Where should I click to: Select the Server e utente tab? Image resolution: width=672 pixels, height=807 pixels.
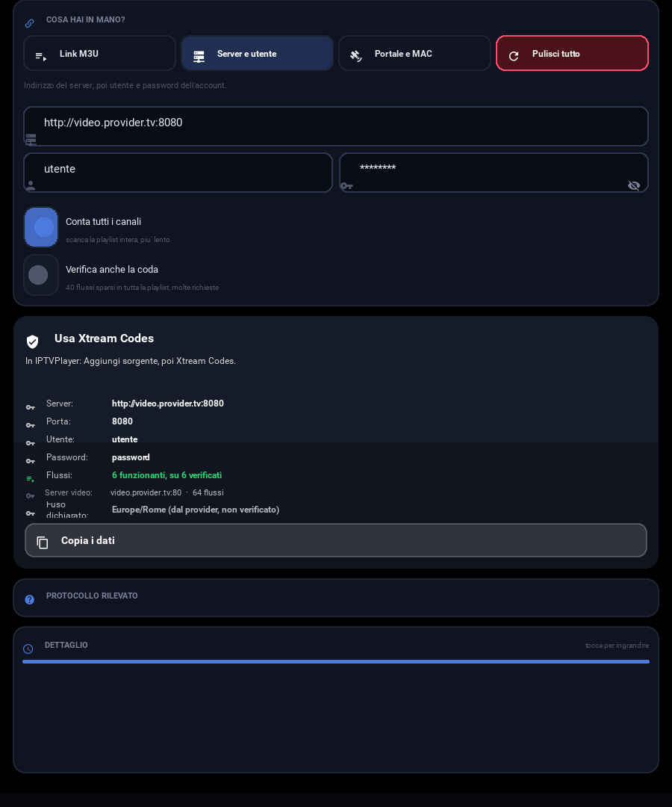[257, 54]
